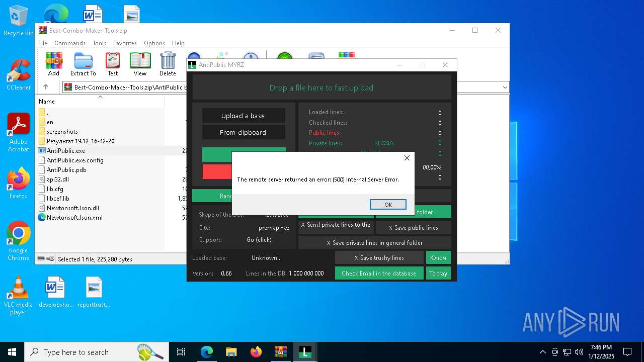Click the From clipboard button
This screenshot has width=644, height=362.
point(244,132)
